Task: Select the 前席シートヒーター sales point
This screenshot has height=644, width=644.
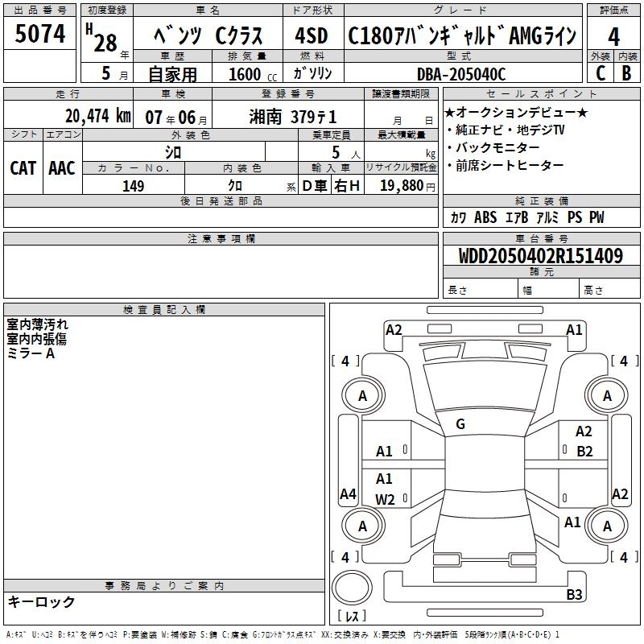Action: [506, 165]
